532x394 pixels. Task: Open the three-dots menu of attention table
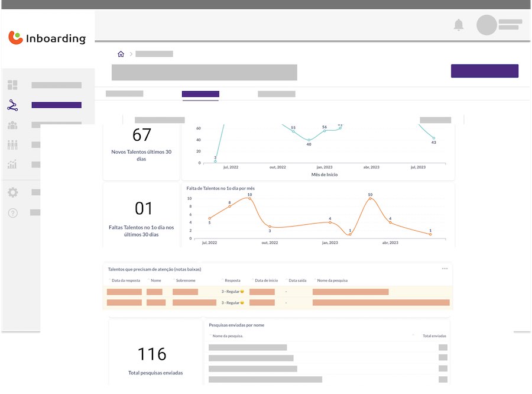[445, 269]
